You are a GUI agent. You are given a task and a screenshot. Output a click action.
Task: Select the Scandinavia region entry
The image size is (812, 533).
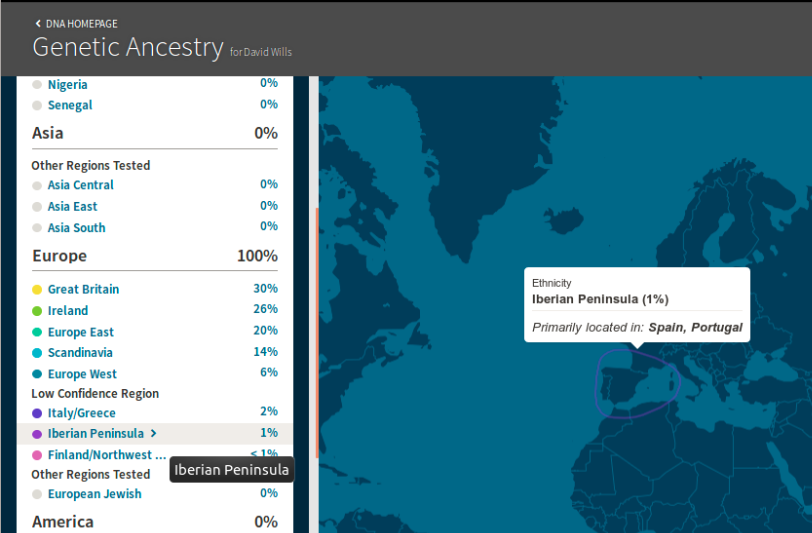80,353
